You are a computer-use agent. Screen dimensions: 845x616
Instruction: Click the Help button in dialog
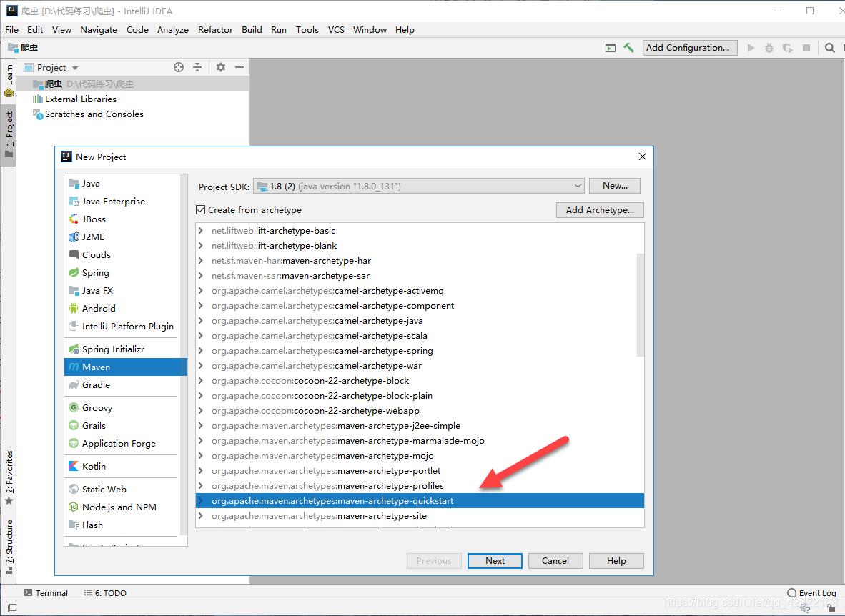(x=616, y=560)
